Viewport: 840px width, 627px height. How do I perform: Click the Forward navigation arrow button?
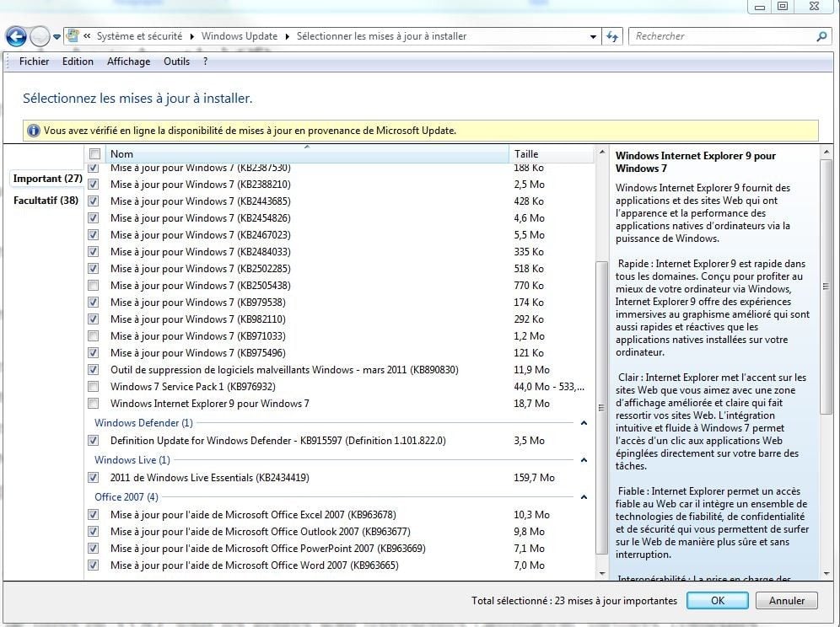40,36
